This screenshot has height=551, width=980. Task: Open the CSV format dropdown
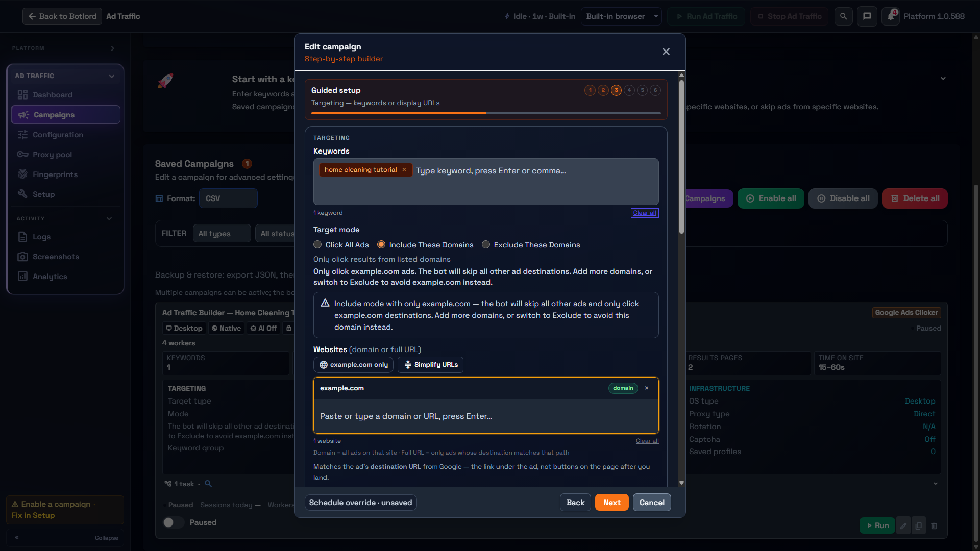(228, 198)
